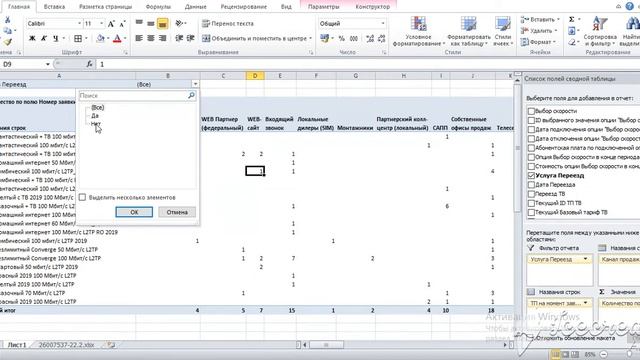The image size is (640, 360).
Task: Open the Формулы ribbon tab
Action: click(158, 7)
